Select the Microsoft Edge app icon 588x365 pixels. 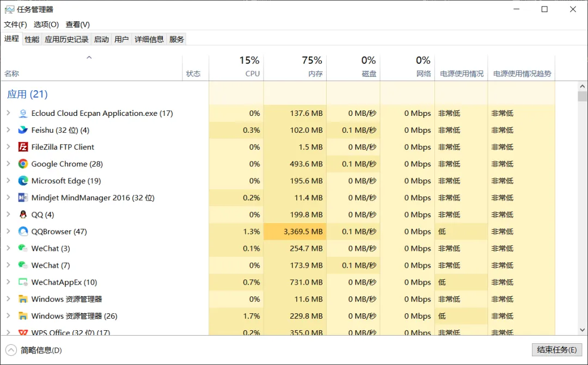[x=23, y=181]
